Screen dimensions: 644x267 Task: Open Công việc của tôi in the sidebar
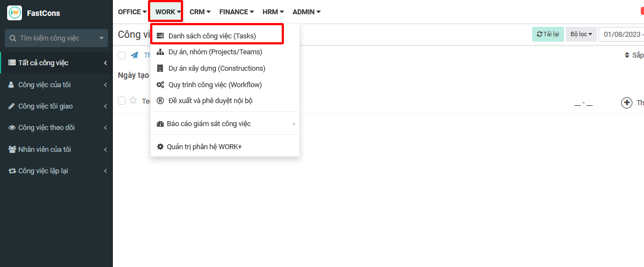pyautogui.click(x=44, y=84)
